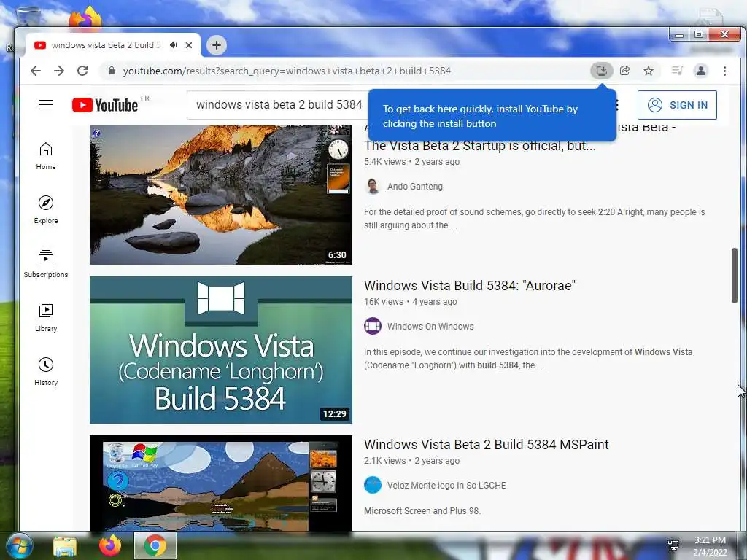Open the Chrome profile avatar
Image resolution: width=747 pixels, height=560 pixels.
point(701,71)
